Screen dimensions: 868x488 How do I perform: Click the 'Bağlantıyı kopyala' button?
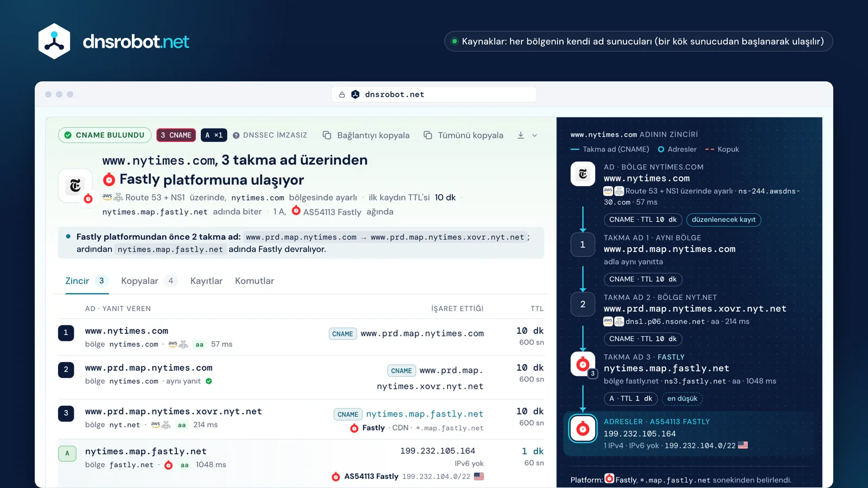[366, 135]
